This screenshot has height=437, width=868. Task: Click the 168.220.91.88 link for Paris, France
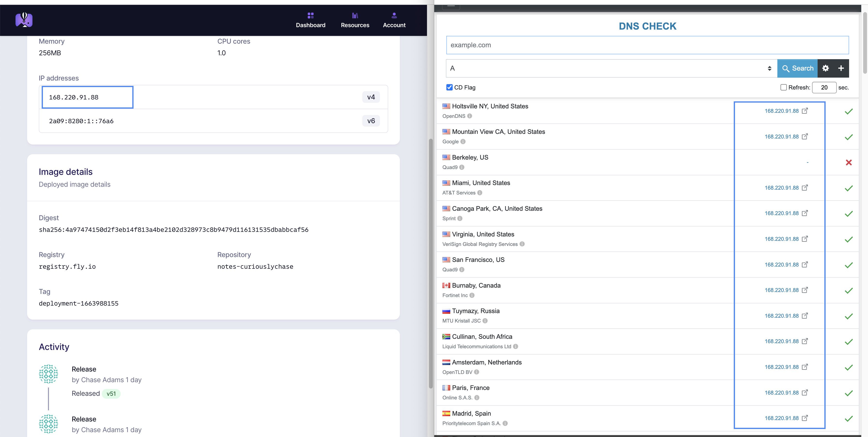pos(781,392)
